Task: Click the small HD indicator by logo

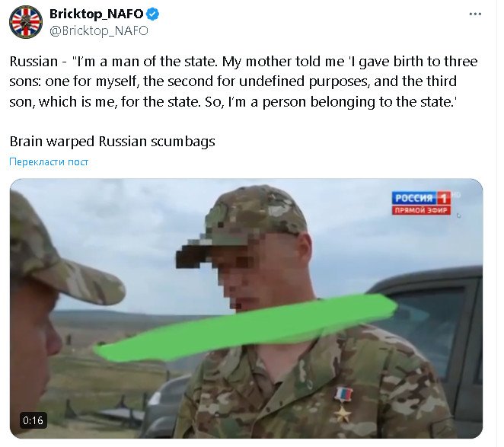Action: (455, 194)
